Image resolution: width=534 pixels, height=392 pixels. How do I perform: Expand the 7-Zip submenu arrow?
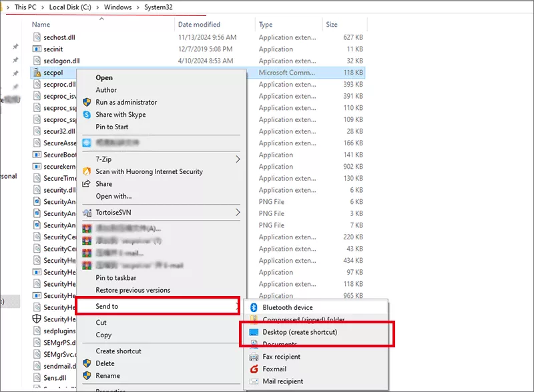[238, 159]
